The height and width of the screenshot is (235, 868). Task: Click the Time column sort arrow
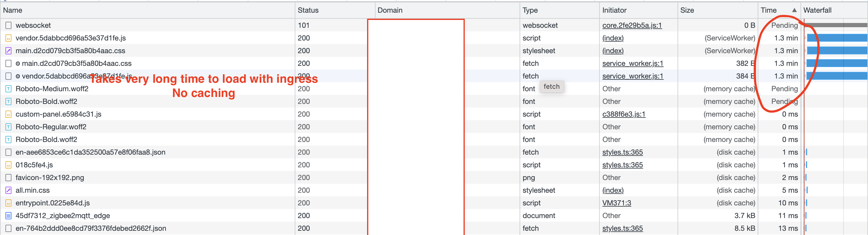click(x=794, y=10)
